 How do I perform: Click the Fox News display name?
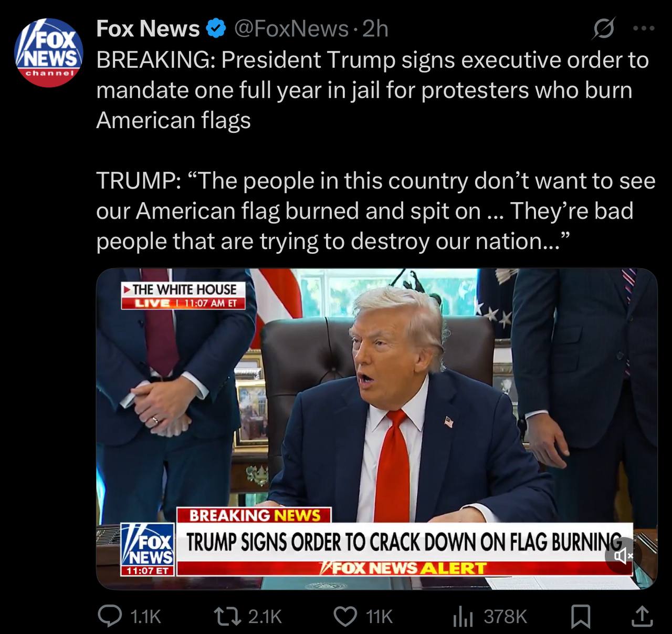pyautogui.click(x=148, y=29)
